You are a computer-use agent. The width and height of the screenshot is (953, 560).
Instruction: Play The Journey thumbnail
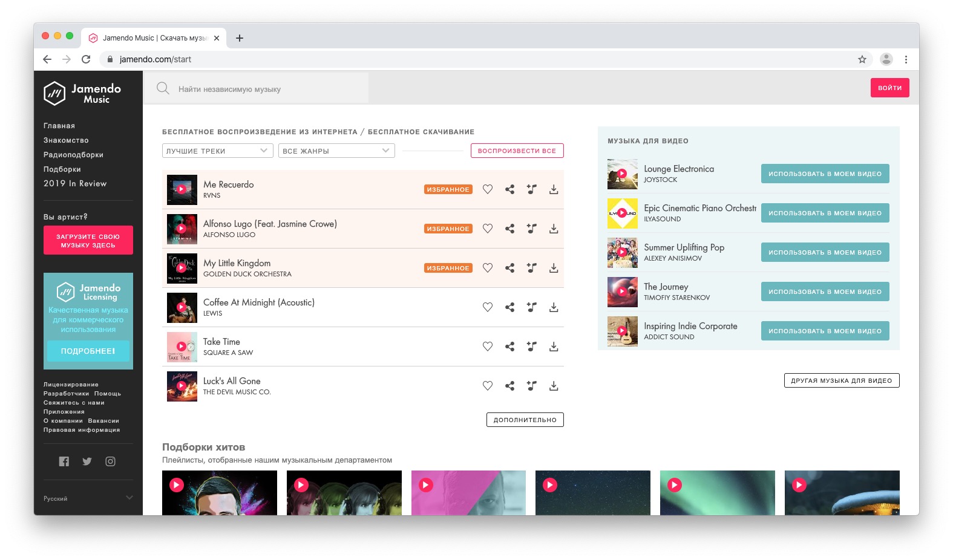pos(622,291)
